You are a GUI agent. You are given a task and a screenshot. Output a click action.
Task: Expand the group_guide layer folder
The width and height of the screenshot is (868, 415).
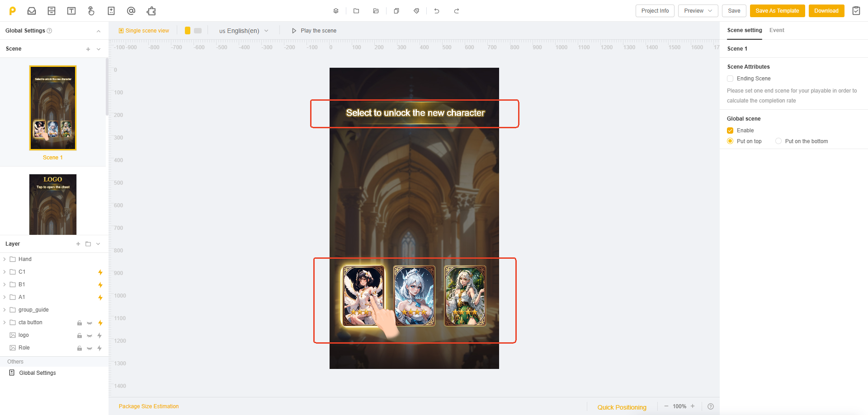pyautogui.click(x=5, y=310)
